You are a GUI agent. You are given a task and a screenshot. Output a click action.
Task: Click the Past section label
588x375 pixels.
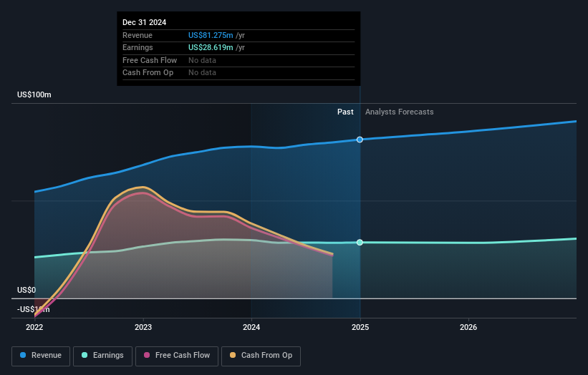click(x=345, y=112)
